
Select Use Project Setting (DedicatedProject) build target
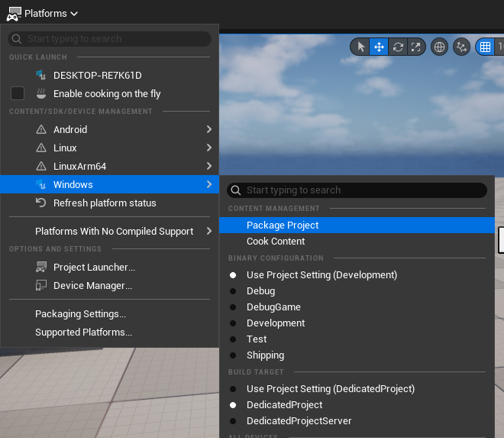[x=357, y=389]
